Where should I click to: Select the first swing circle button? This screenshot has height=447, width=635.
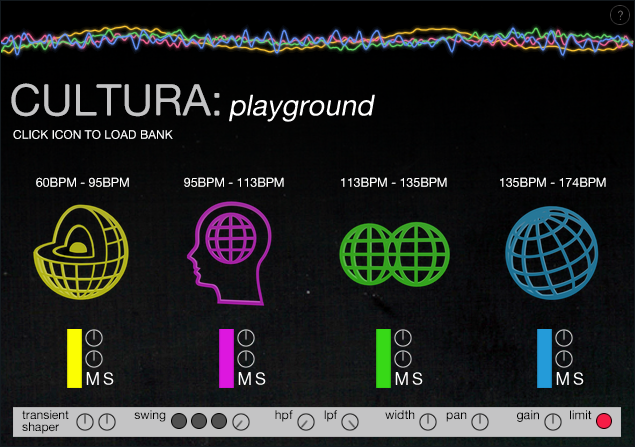179,421
